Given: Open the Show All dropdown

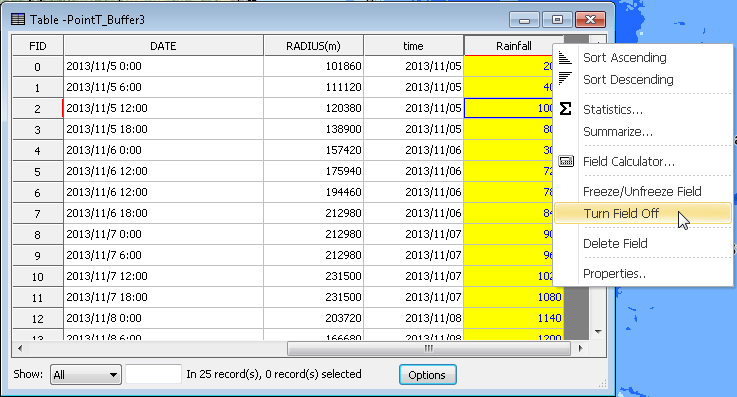Looking at the screenshot, I should pos(86,374).
